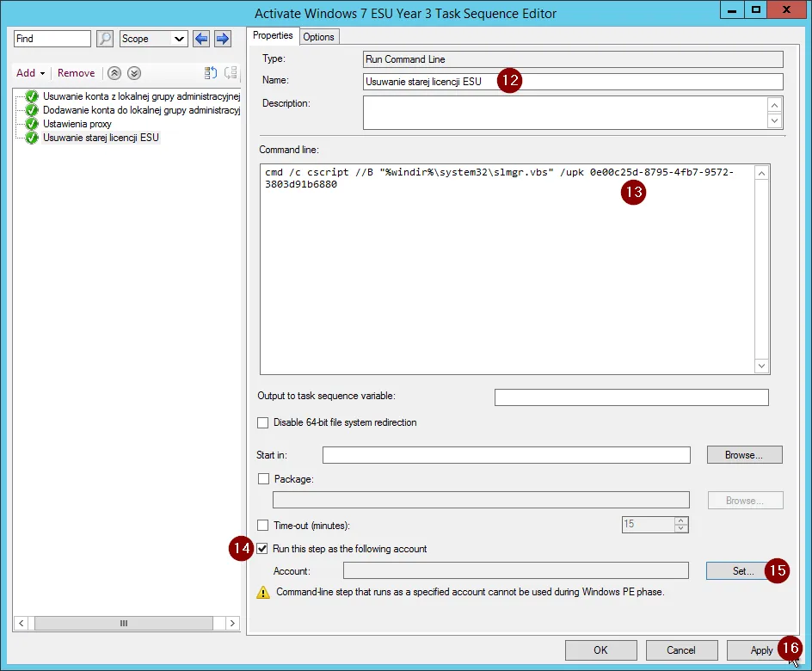Apply the task sequence changes

[762, 650]
